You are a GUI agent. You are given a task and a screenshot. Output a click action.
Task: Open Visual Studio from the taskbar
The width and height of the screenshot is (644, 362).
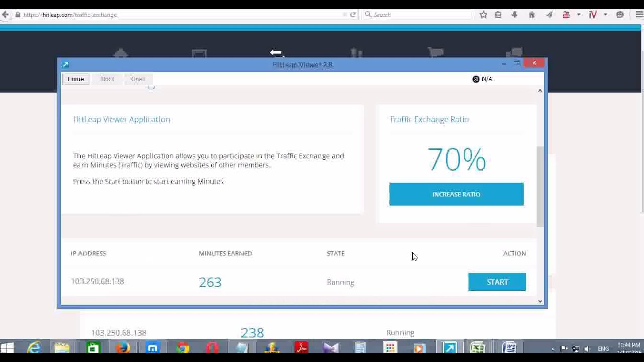[x=331, y=348]
